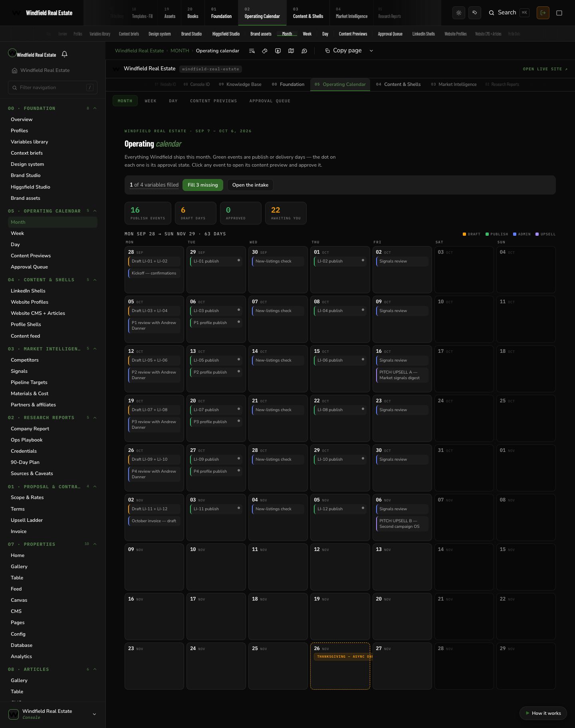Open the Thanksgiving event on Nov 26
The width and height of the screenshot is (575, 728).
pos(343,656)
